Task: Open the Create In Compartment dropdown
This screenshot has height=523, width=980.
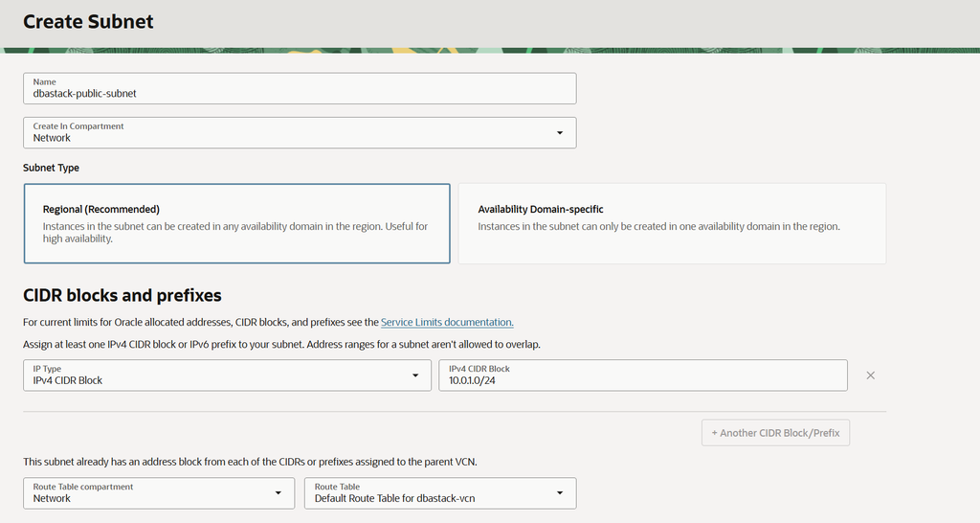Action: pos(300,132)
